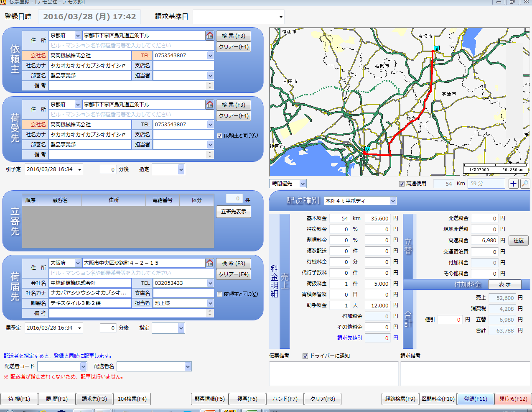Click 104検索(F4) button
Screen dimensions: 532x412
[132, 399]
